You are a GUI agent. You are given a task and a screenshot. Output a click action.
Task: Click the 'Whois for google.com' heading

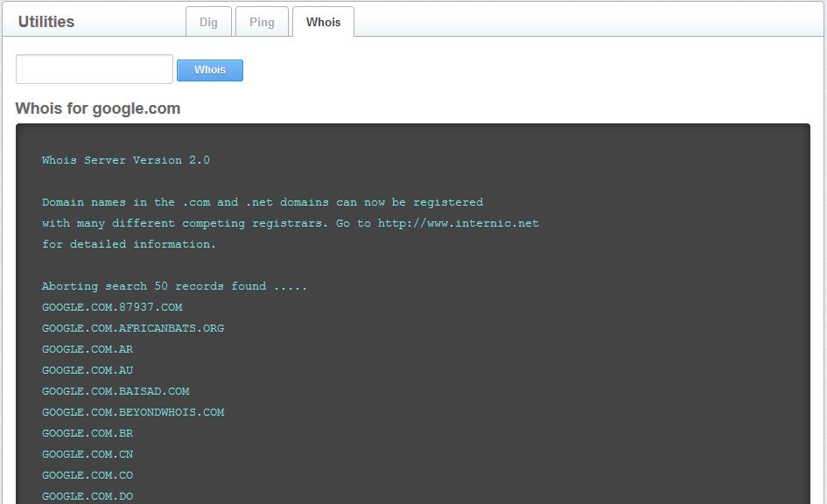pyautogui.click(x=98, y=108)
